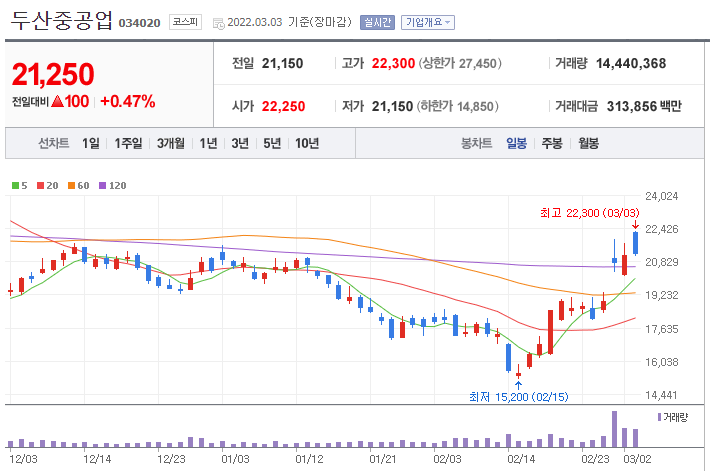Click the red up-triangle next to 100

(x=58, y=101)
